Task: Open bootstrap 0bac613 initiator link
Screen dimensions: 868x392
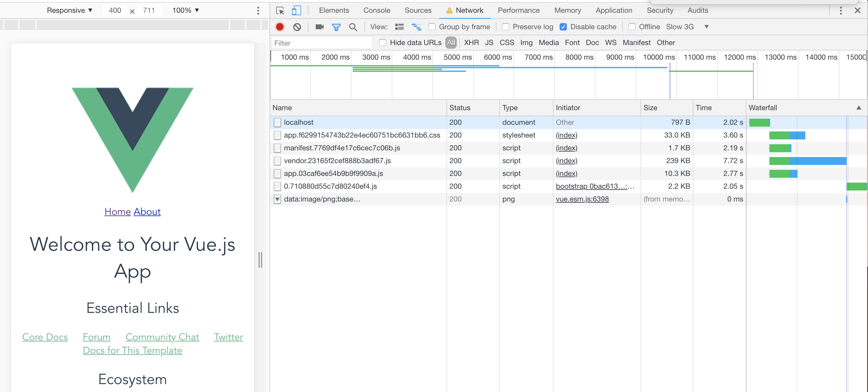Action: click(595, 186)
